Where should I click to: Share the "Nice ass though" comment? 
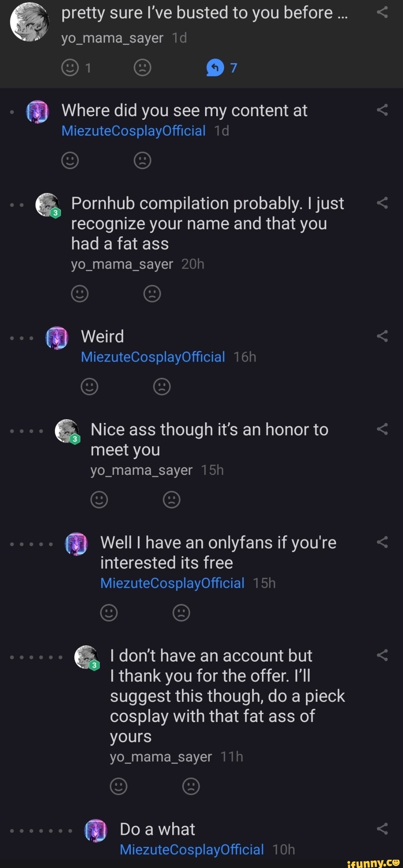pyautogui.click(x=382, y=429)
